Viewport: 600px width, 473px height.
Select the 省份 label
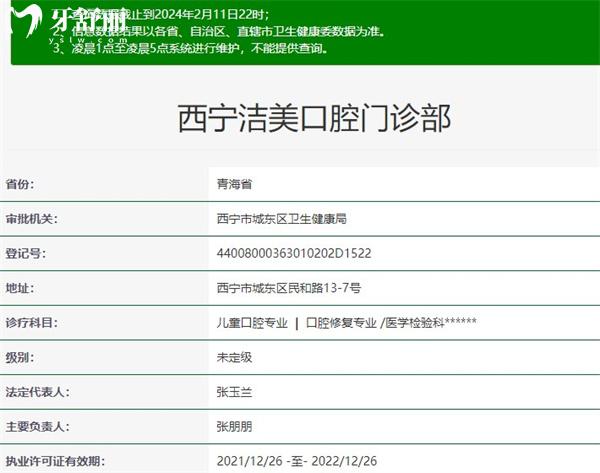[20, 184]
